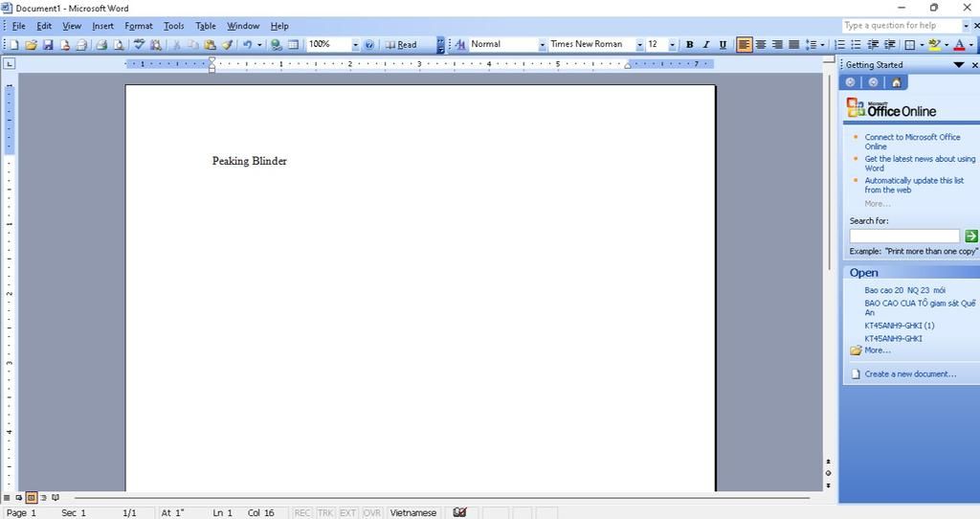This screenshot has width=980, height=519.
Task: Increase the paragraph indent
Action: point(890,44)
